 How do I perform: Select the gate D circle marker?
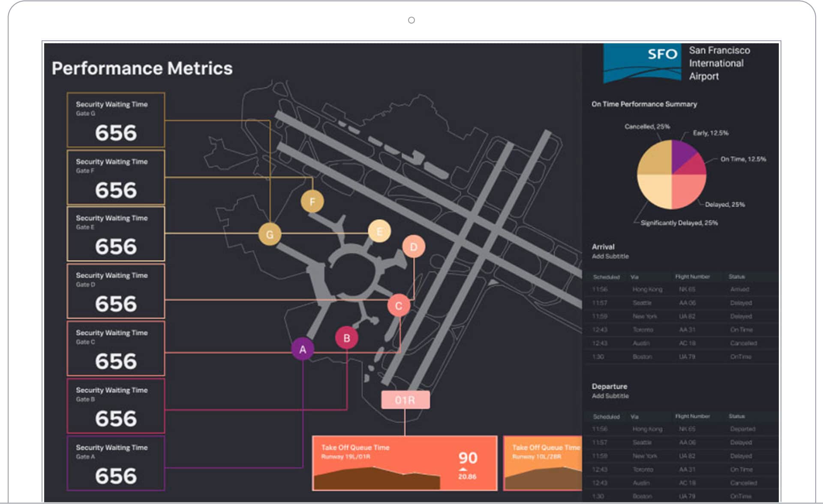click(413, 246)
